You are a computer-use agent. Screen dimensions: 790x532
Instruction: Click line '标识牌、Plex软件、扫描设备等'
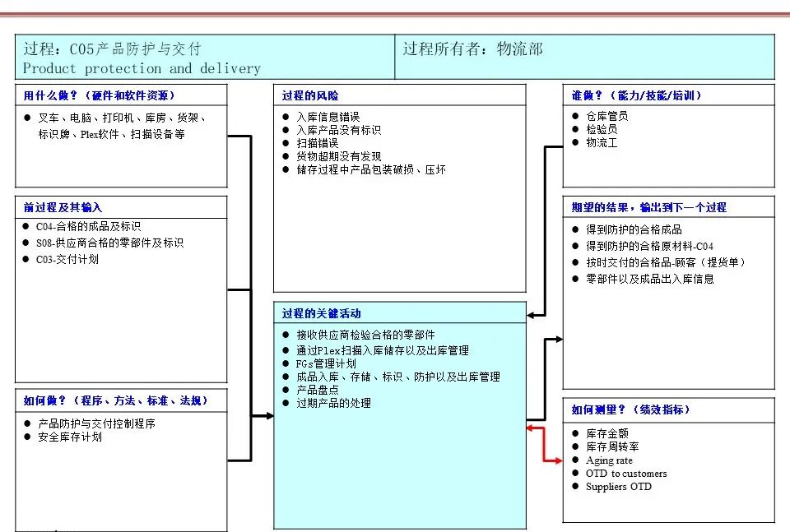tap(111, 134)
